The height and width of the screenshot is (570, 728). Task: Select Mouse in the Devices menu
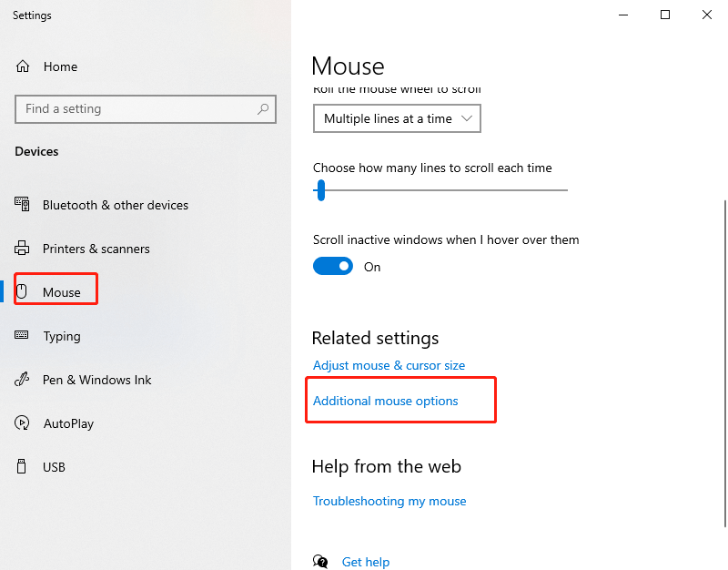pos(61,292)
